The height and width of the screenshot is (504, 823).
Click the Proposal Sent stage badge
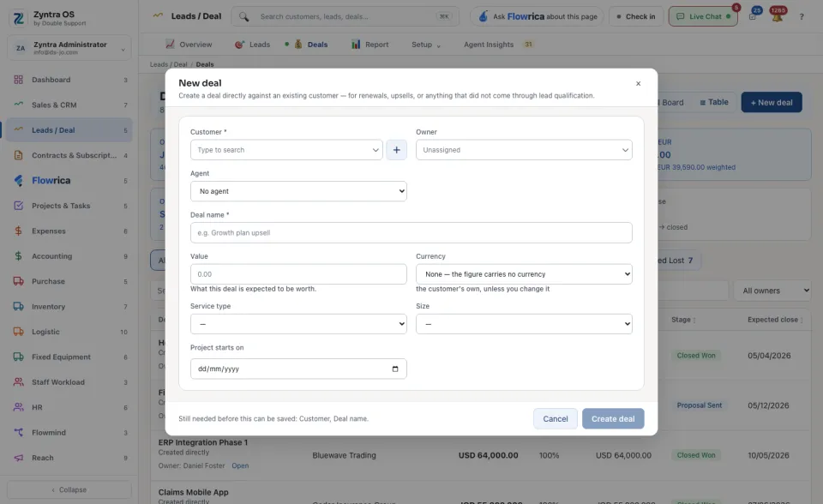tap(700, 405)
